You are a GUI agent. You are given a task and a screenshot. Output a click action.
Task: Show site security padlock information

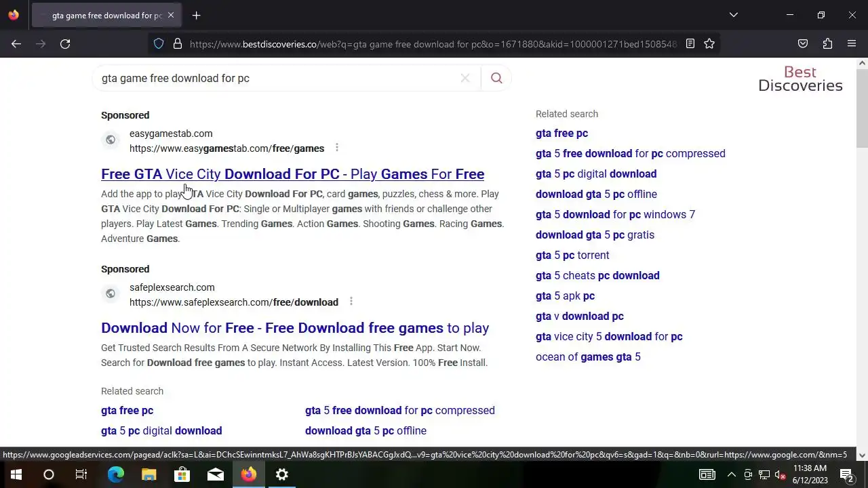(x=178, y=43)
